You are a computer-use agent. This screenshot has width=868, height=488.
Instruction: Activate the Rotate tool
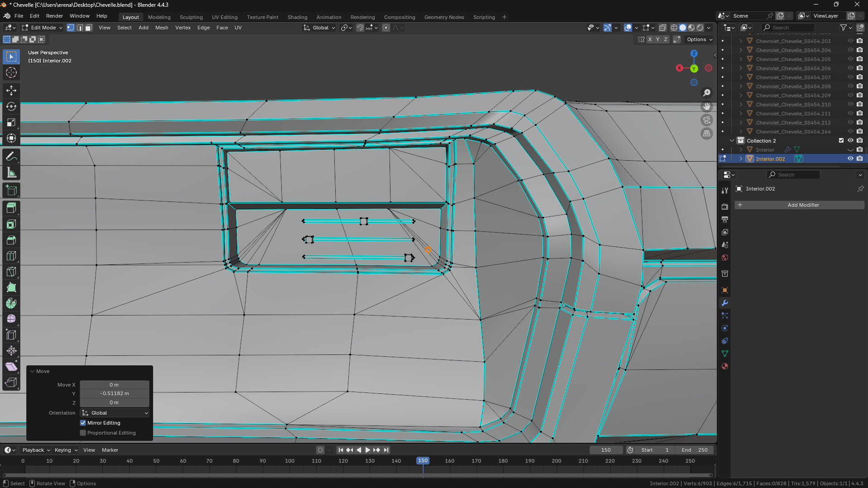pos(11,106)
